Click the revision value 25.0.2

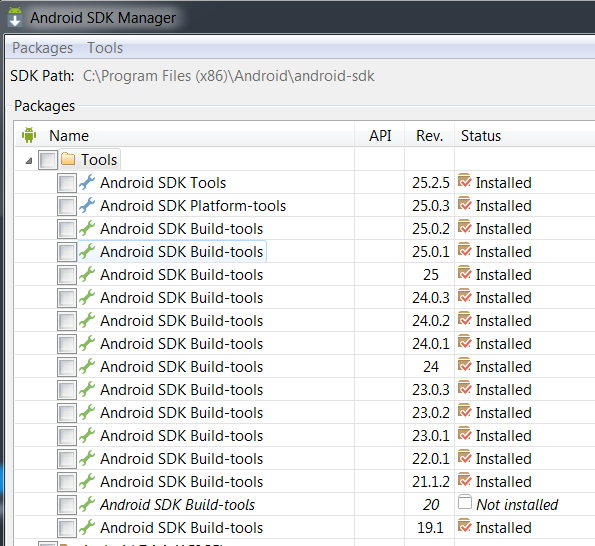click(431, 229)
